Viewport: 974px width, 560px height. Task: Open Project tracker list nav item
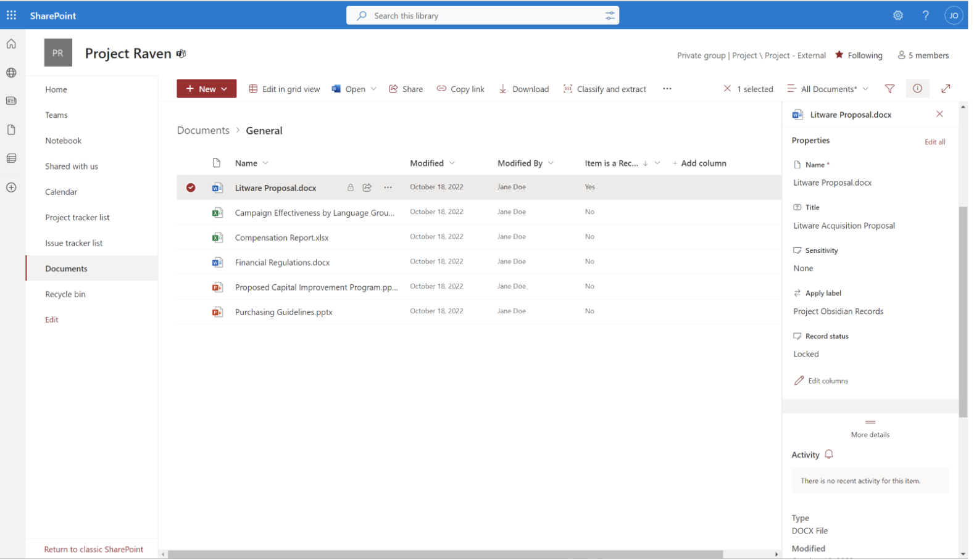78,218
